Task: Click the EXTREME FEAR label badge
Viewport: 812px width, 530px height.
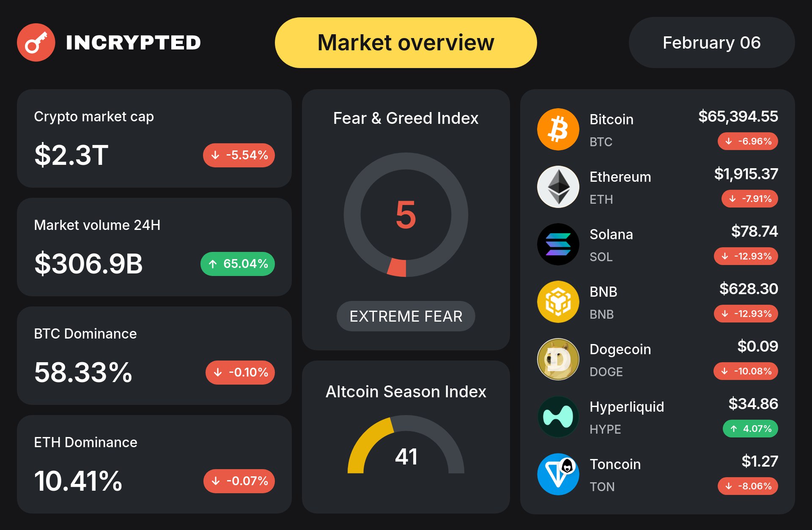Action: [406, 316]
